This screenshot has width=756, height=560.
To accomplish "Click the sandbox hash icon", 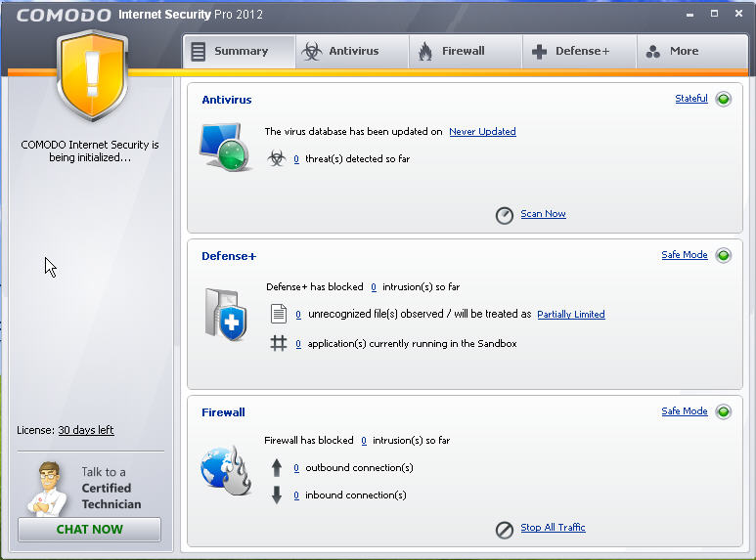I will tap(278, 344).
